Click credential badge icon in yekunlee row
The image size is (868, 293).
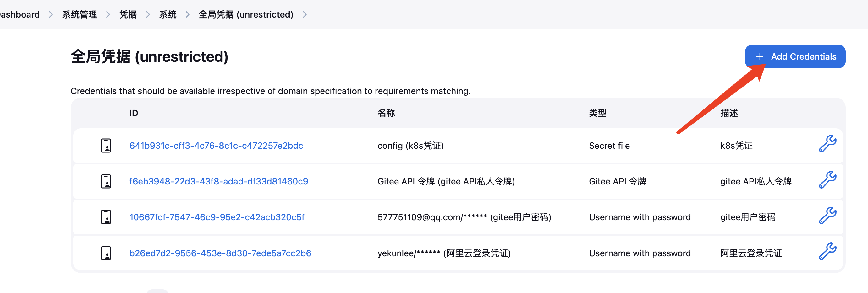point(106,253)
